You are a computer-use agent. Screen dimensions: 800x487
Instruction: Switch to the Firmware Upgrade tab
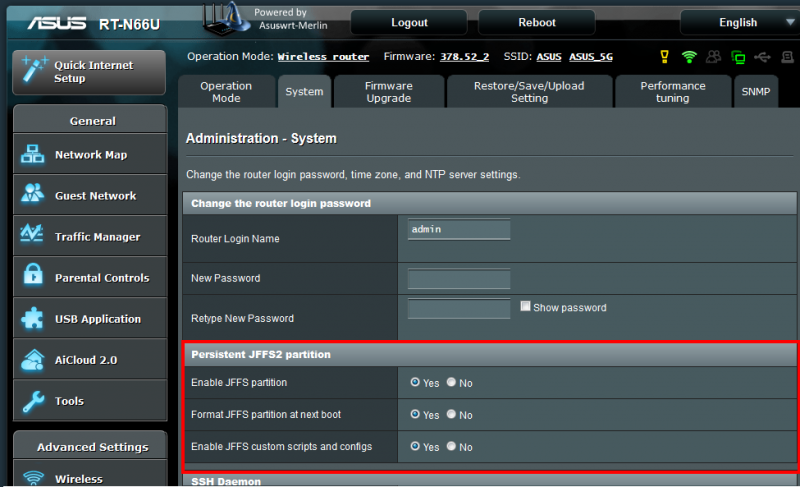pyautogui.click(x=388, y=92)
